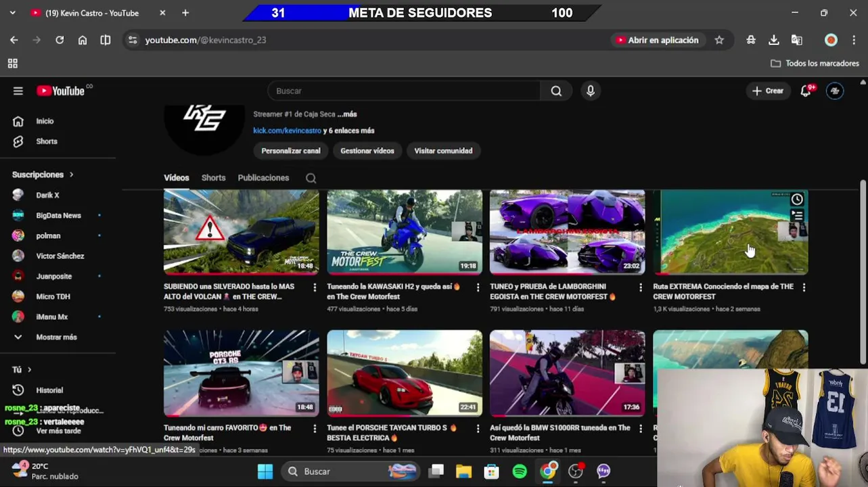Click the address bar URL

pyautogui.click(x=206, y=40)
